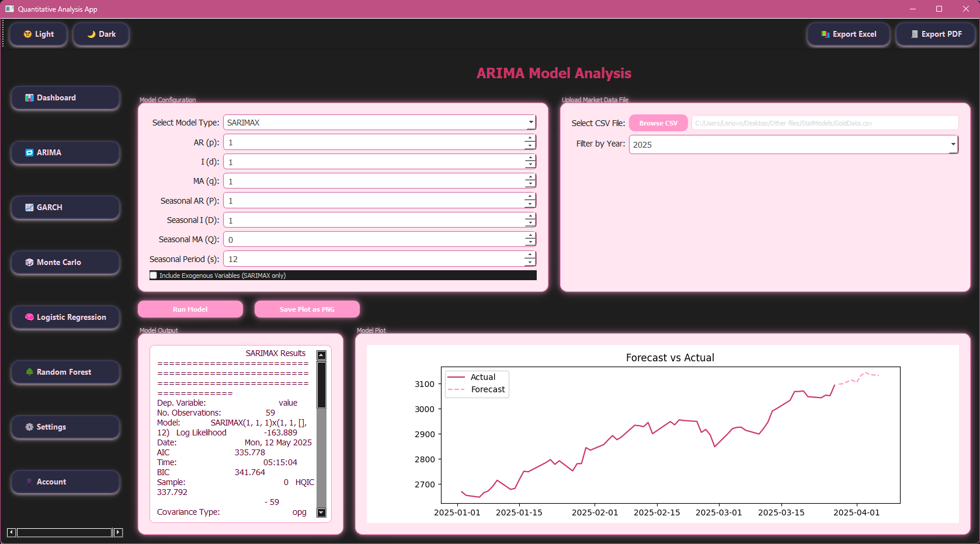Open the ARIMA section icon

29,153
